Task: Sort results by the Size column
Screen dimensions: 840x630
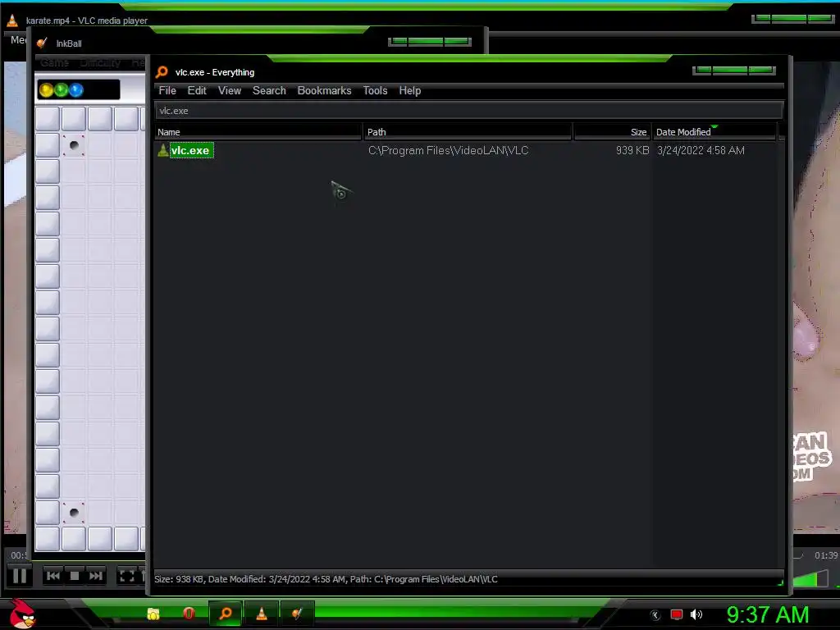Action: (x=612, y=132)
